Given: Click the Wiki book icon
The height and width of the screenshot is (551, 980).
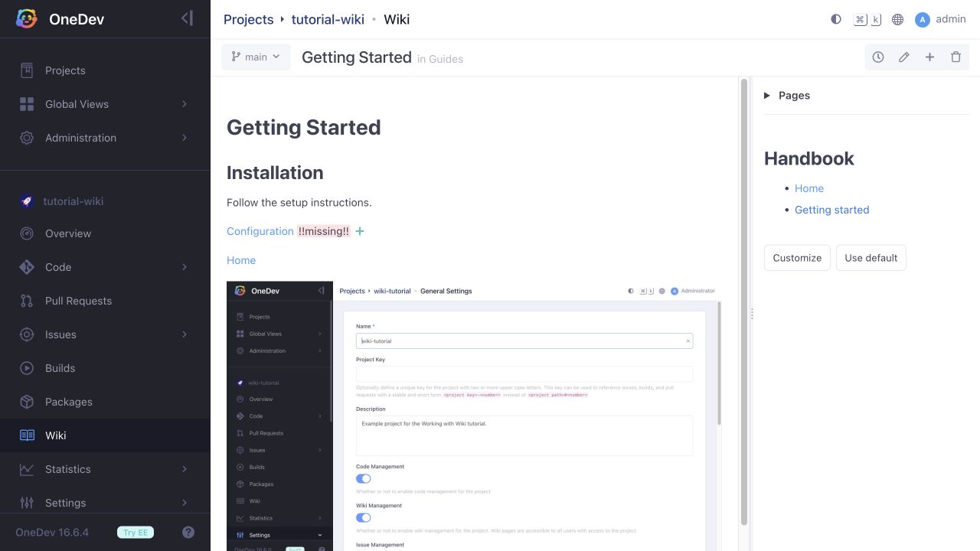Looking at the screenshot, I should 27,435.
